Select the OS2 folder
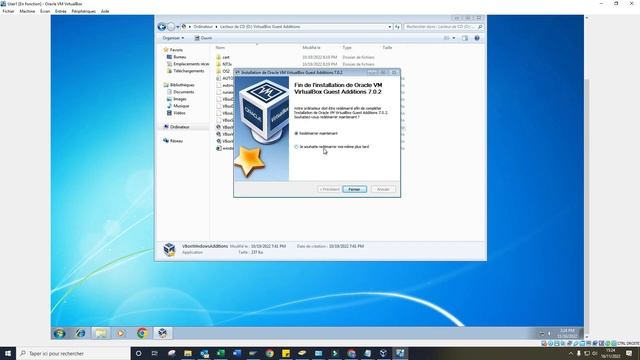The image size is (640, 360). [x=223, y=71]
